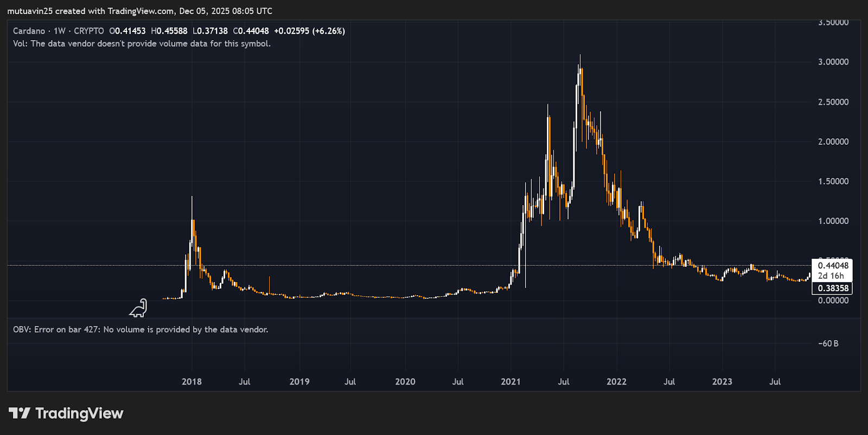Screen dimensions: 868x435
Task: Click the -60 B OBV scale label
Action: (x=828, y=343)
